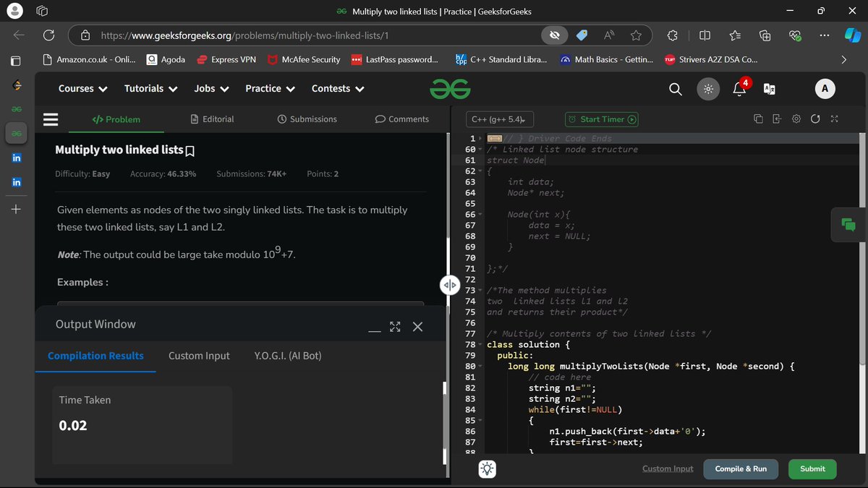Select the Custom Input tab in Output Window
The height and width of the screenshot is (488, 868).
pyautogui.click(x=199, y=356)
